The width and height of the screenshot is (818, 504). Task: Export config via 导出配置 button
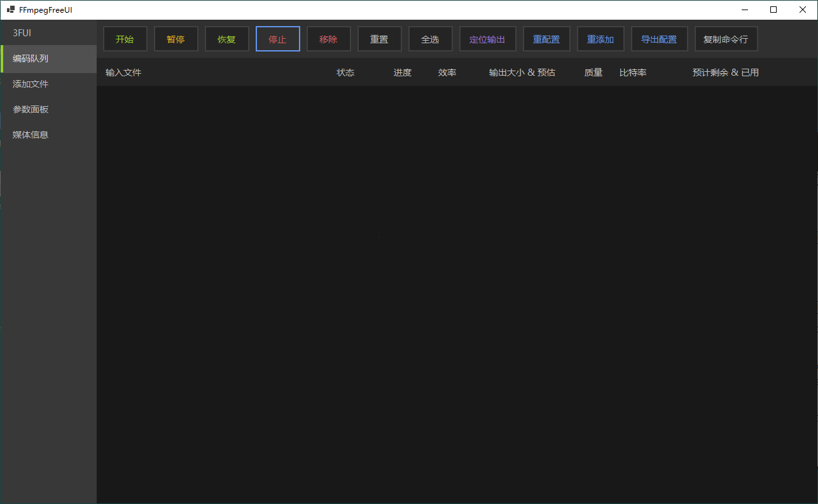click(x=659, y=39)
